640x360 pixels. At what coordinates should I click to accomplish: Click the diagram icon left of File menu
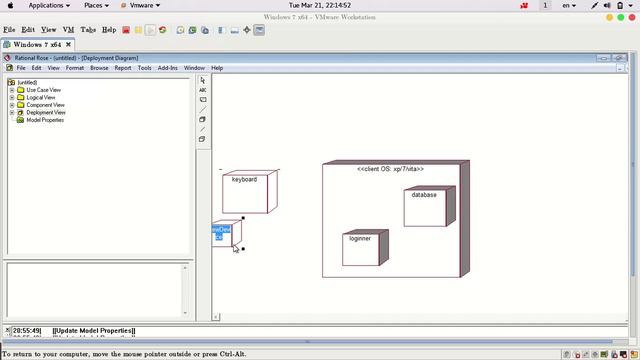(9, 68)
